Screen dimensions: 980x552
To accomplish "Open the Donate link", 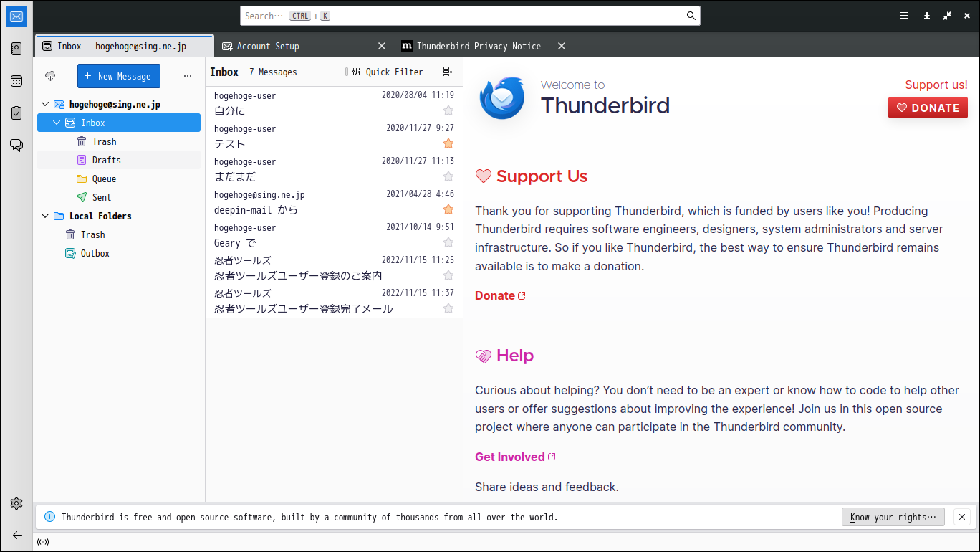I will pyautogui.click(x=500, y=295).
